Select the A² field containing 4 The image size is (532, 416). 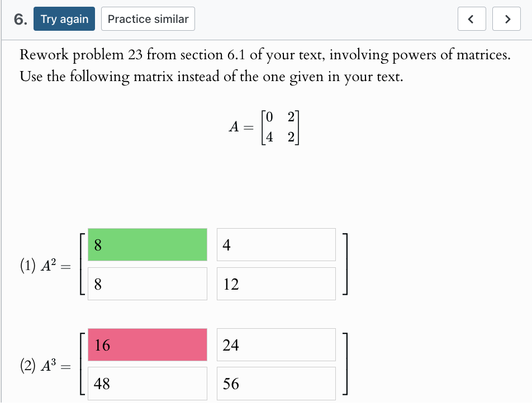pyautogui.click(x=275, y=244)
